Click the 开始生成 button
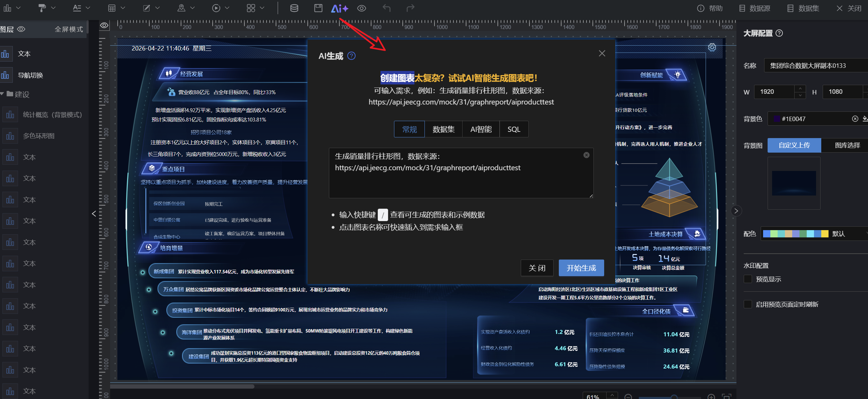This screenshot has height=399, width=868. 581,267
